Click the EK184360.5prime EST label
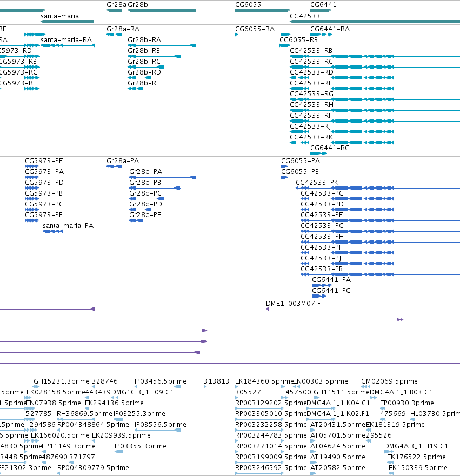Viewport: 460px width, 476px height. click(x=264, y=381)
